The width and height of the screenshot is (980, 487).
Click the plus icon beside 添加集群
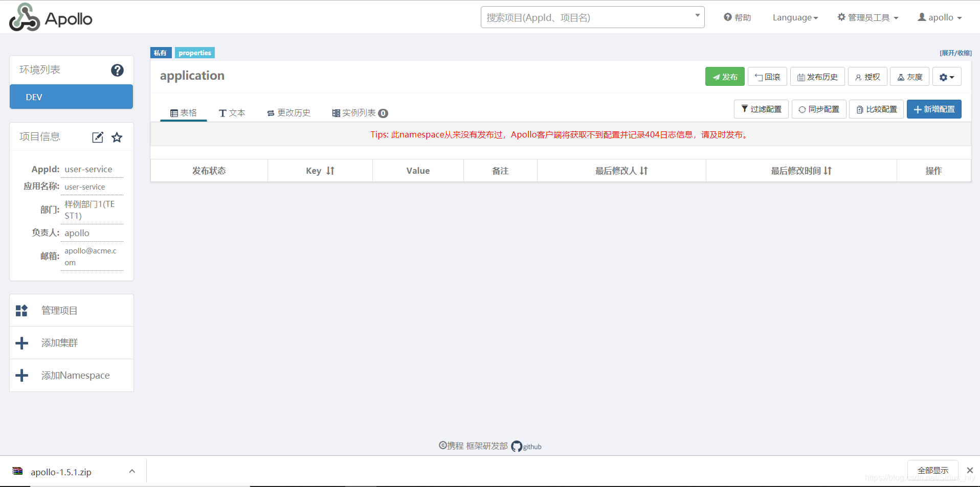point(21,343)
